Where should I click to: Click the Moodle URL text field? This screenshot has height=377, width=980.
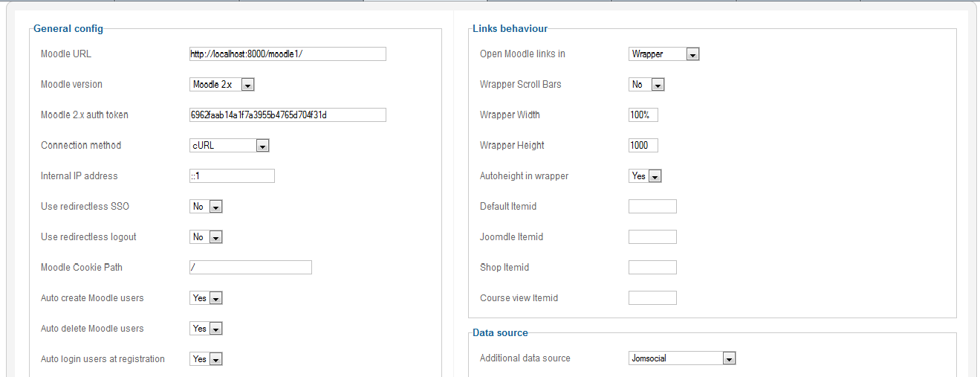[288, 54]
